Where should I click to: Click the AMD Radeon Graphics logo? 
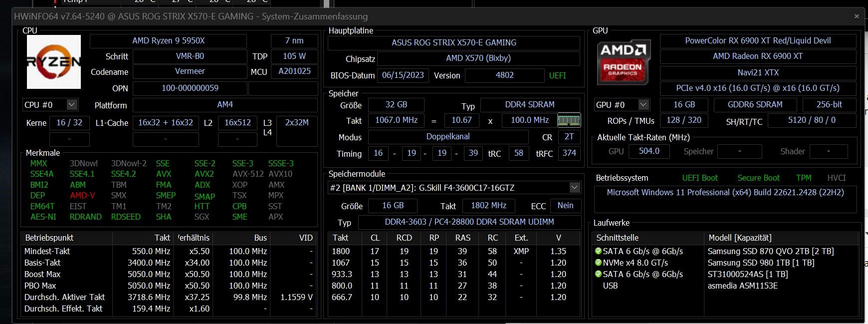point(624,62)
